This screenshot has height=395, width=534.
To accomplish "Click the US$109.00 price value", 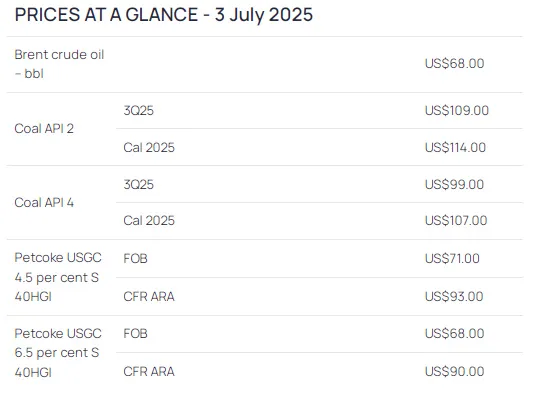I will tap(457, 111).
